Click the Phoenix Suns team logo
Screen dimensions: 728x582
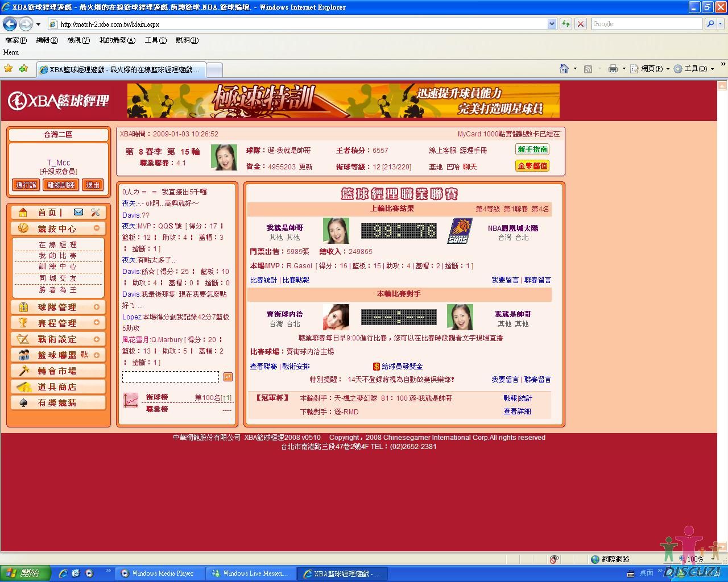tap(460, 231)
